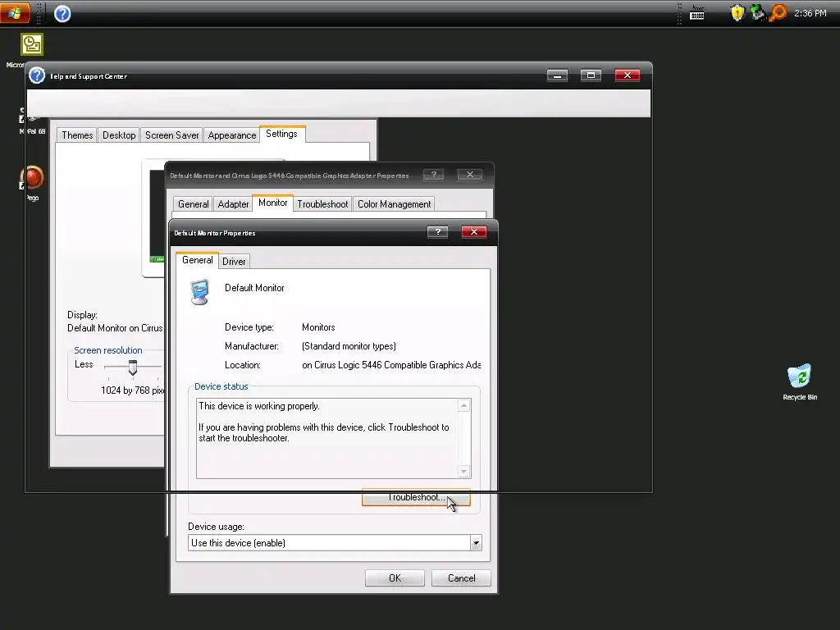Close the Cirrus Logic adapter properties dialog
This screenshot has width=840, height=630.
(x=470, y=175)
